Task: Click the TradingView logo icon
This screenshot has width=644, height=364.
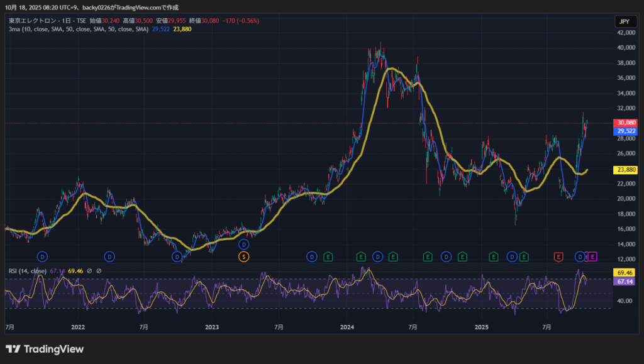Action: pyautogui.click(x=13, y=349)
